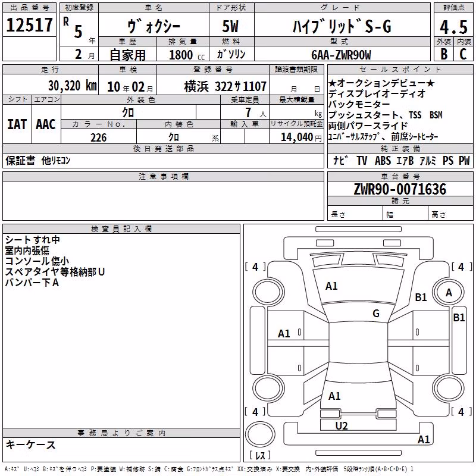Click lot number 12517

[x=29, y=25]
